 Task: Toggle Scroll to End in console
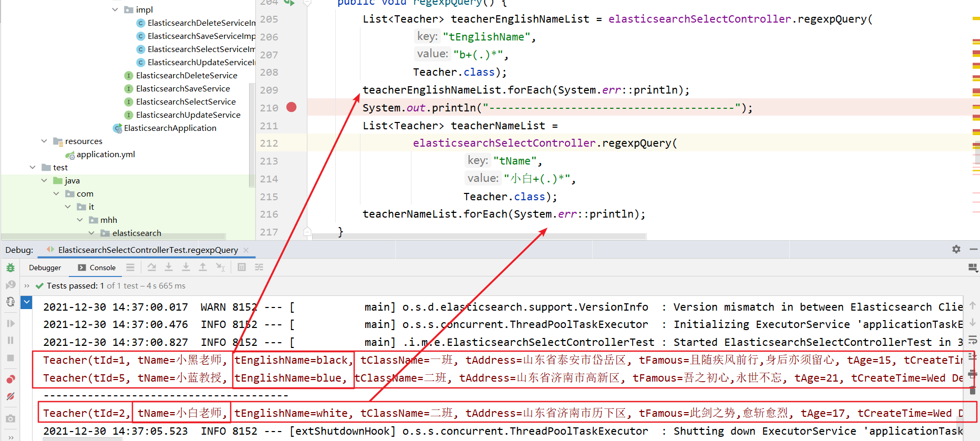(973, 357)
